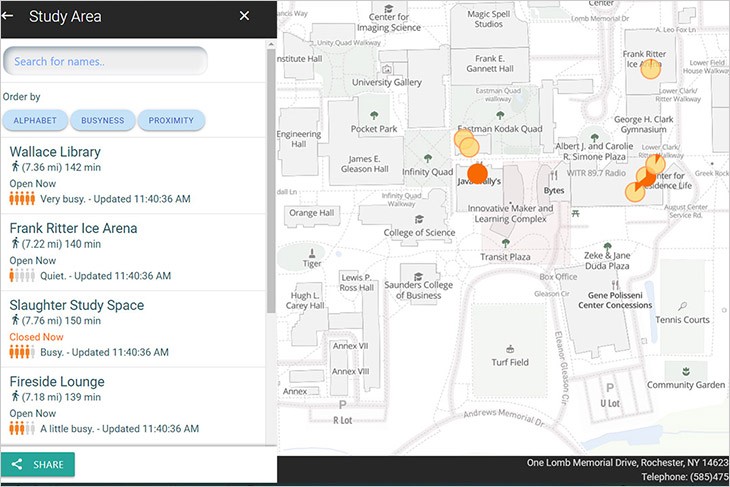Viewport: 730px width, 487px height.
Task: Close the Study Area panel
Action: [x=244, y=16]
